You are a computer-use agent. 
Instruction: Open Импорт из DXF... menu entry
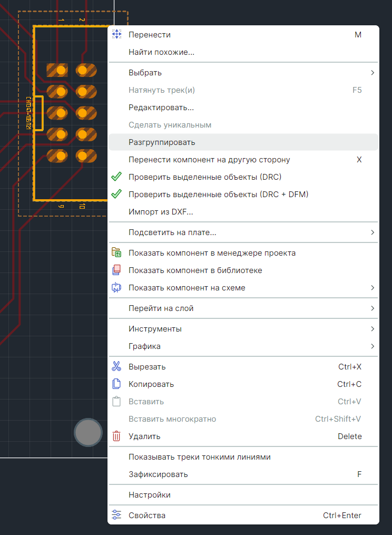(x=243, y=212)
